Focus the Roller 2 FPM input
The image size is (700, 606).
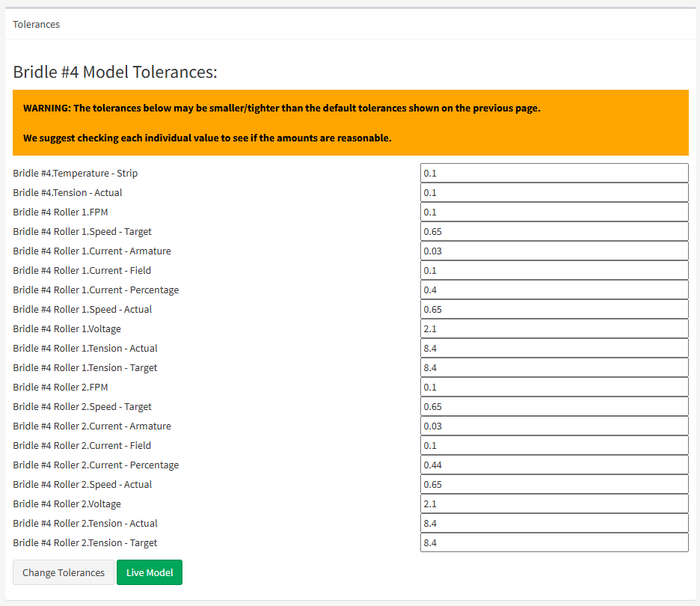click(x=553, y=387)
